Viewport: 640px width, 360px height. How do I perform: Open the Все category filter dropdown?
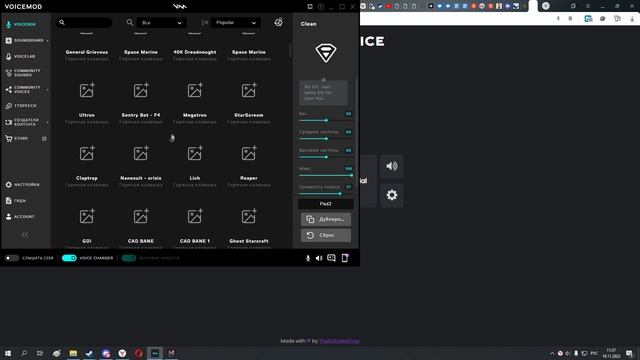pyautogui.click(x=161, y=23)
